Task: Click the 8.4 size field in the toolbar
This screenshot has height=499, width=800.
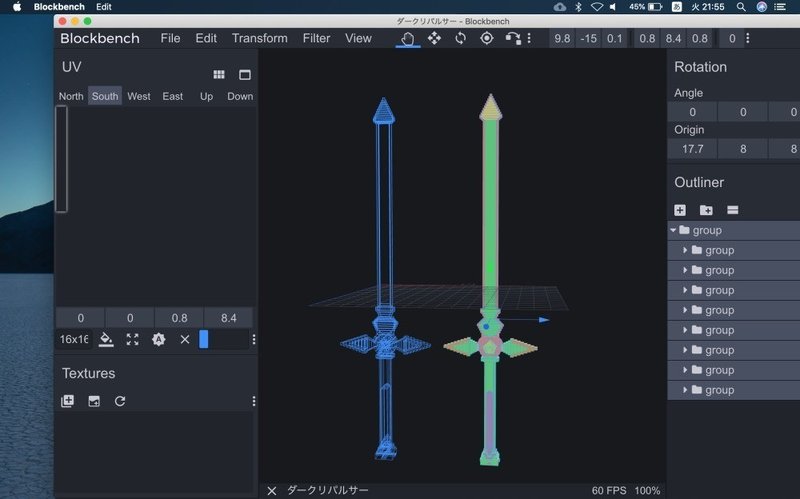Action: (x=673, y=39)
